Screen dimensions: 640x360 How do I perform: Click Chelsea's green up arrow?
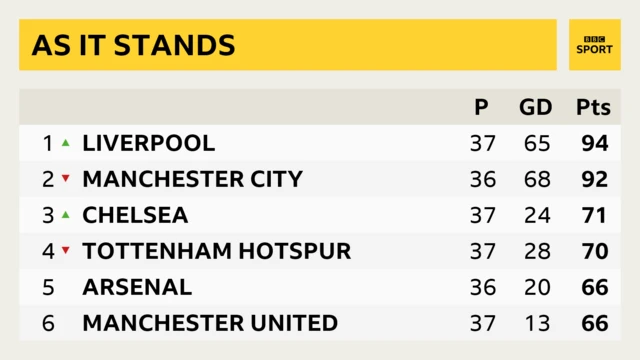pyautogui.click(x=66, y=215)
